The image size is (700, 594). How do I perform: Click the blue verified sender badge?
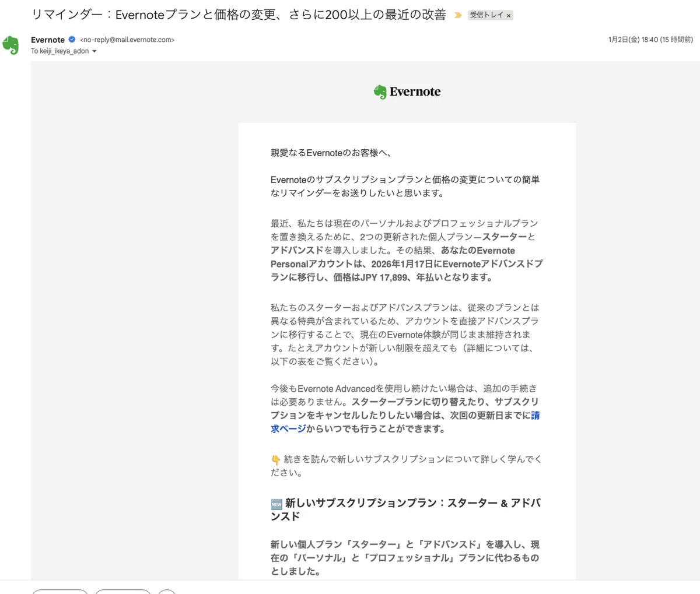(72, 40)
